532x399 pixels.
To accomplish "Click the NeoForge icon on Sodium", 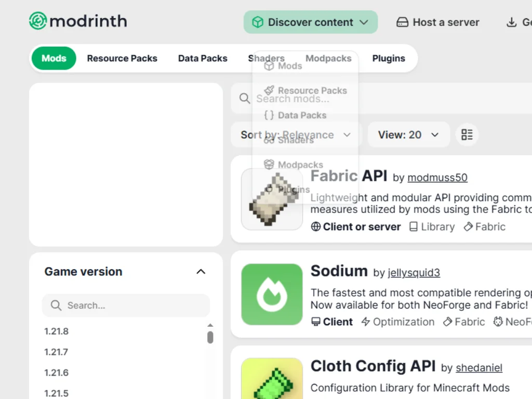I will [x=498, y=322].
